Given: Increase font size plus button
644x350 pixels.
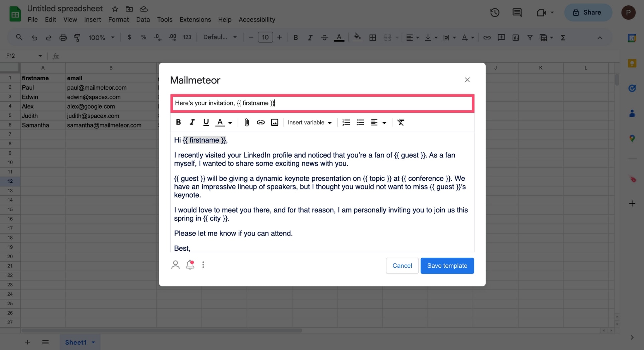Looking at the screenshot, I should tap(280, 37).
